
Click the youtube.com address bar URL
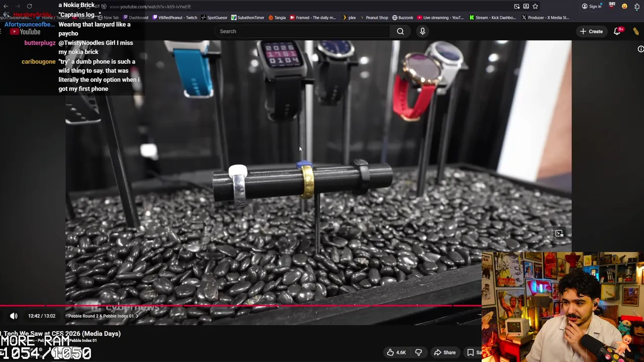[150, 7]
